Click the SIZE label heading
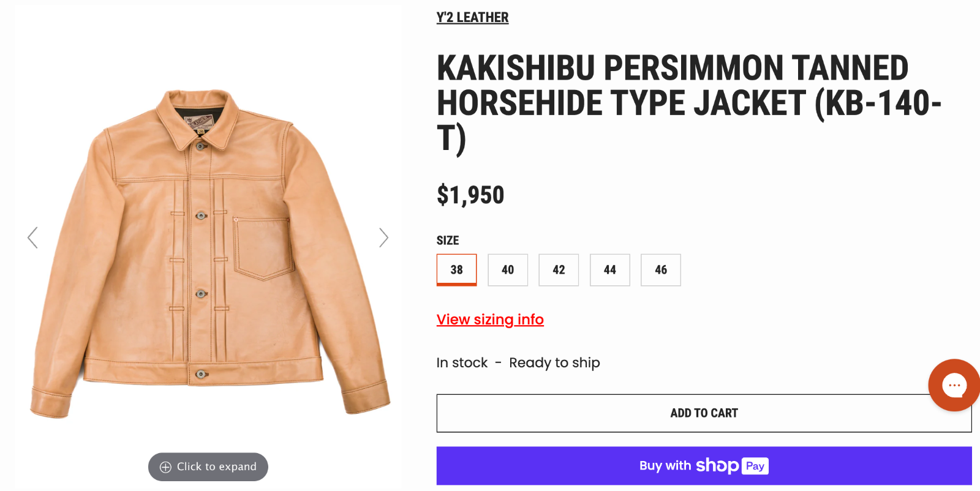This screenshot has width=980, height=491. click(x=448, y=241)
